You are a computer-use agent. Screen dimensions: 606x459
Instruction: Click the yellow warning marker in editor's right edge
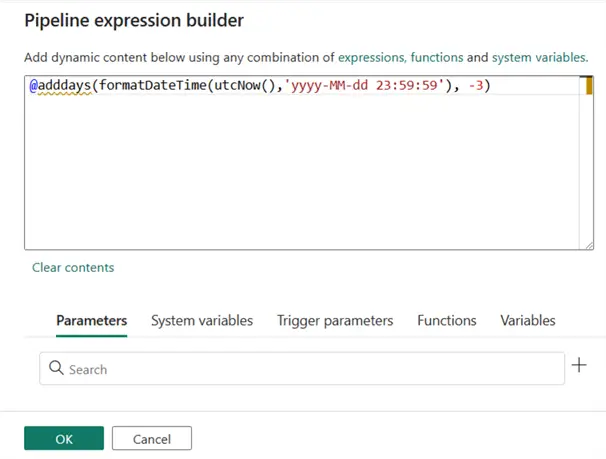coord(588,86)
